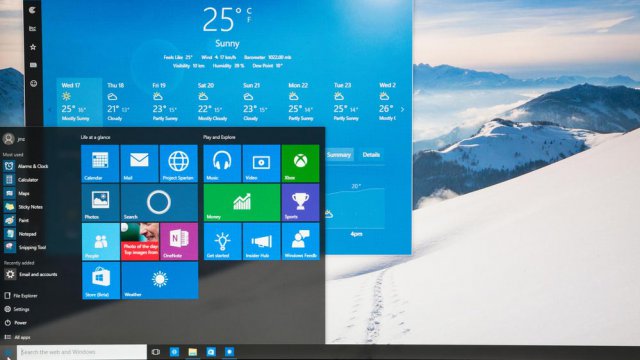The width and height of the screenshot is (640, 360).
Task: Launch the OneNote tile
Action: [179, 242]
